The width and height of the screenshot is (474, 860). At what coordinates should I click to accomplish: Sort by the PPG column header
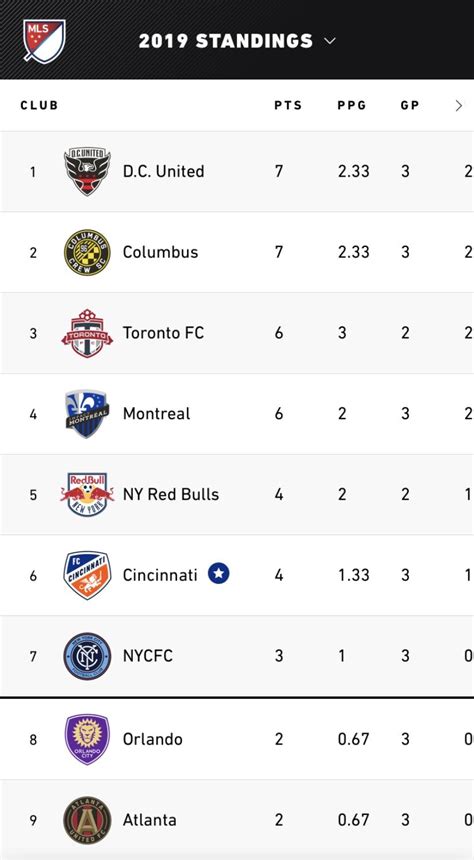[352, 105]
